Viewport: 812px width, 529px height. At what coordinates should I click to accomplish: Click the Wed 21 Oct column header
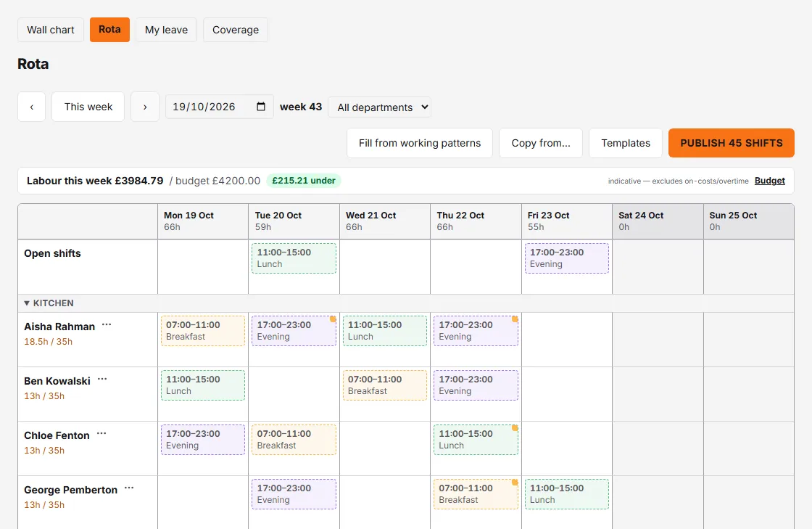click(x=385, y=221)
